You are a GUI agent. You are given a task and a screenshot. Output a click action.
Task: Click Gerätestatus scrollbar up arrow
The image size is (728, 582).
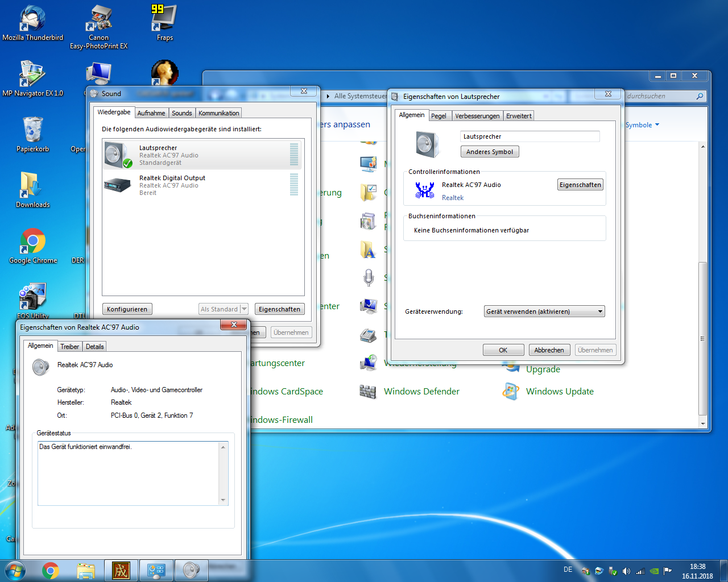point(223,447)
